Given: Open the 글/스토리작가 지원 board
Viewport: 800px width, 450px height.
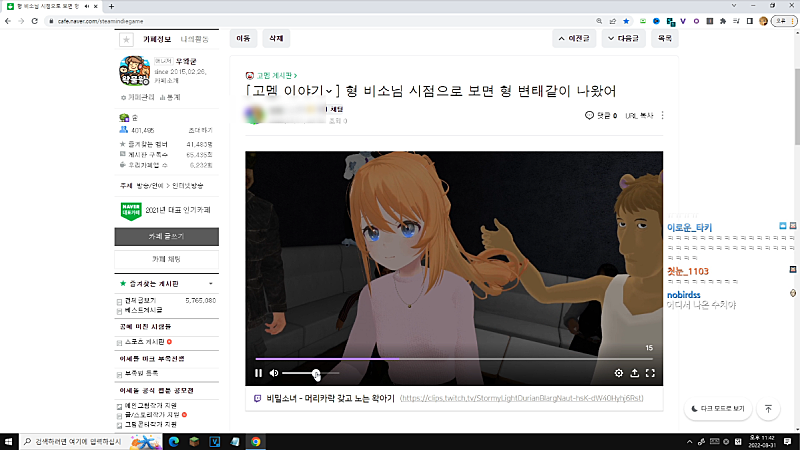Looking at the screenshot, I should [152, 415].
